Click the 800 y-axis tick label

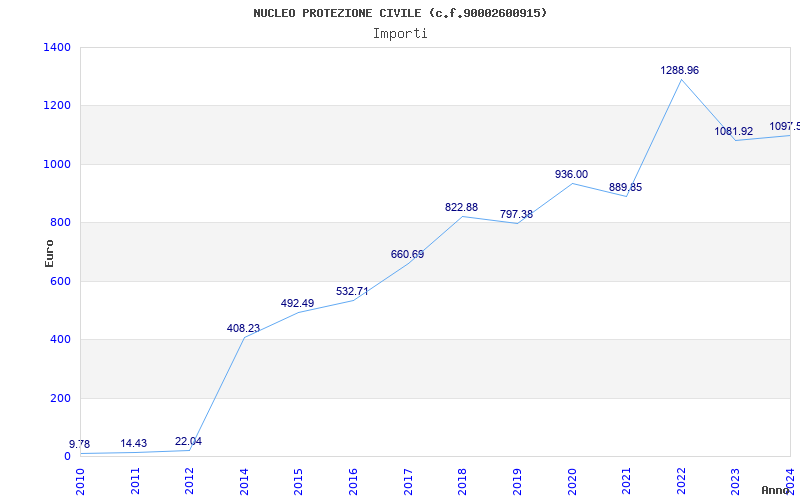pyautogui.click(x=60, y=222)
